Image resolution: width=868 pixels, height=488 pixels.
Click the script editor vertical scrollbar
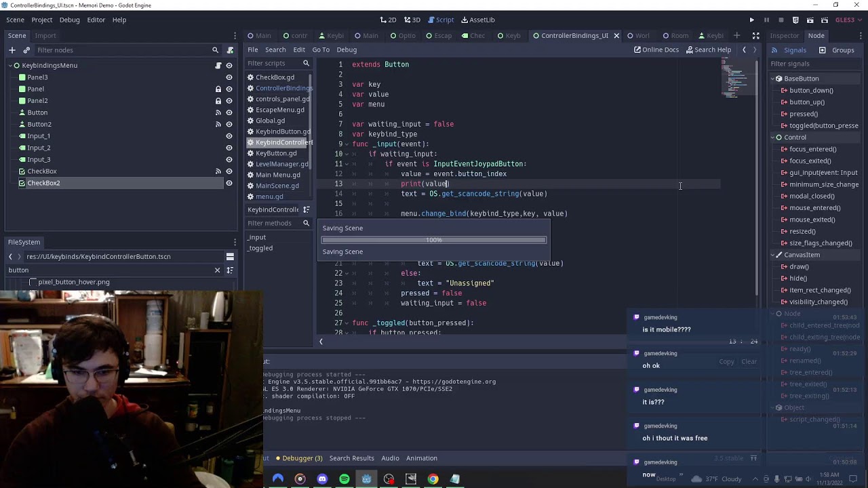[757, 176]
